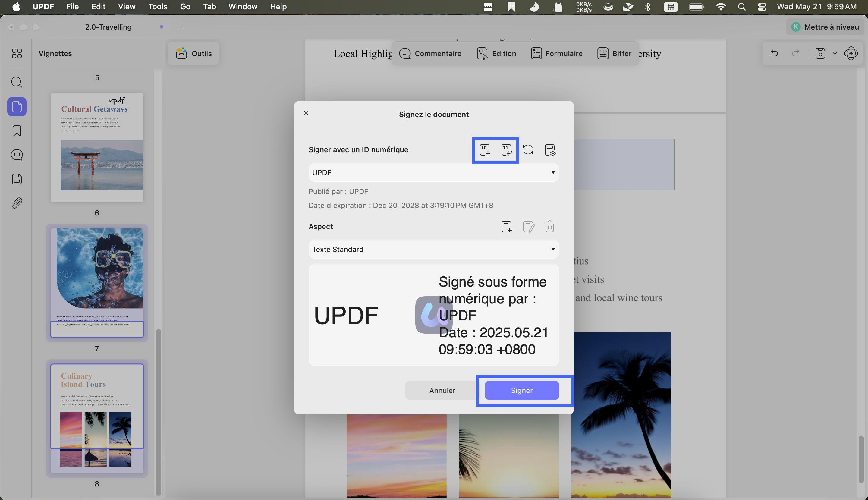Viewport: 868px width, 500px height.
Task: Open the Tools menu in menu bar
Action: pos(158,7)
